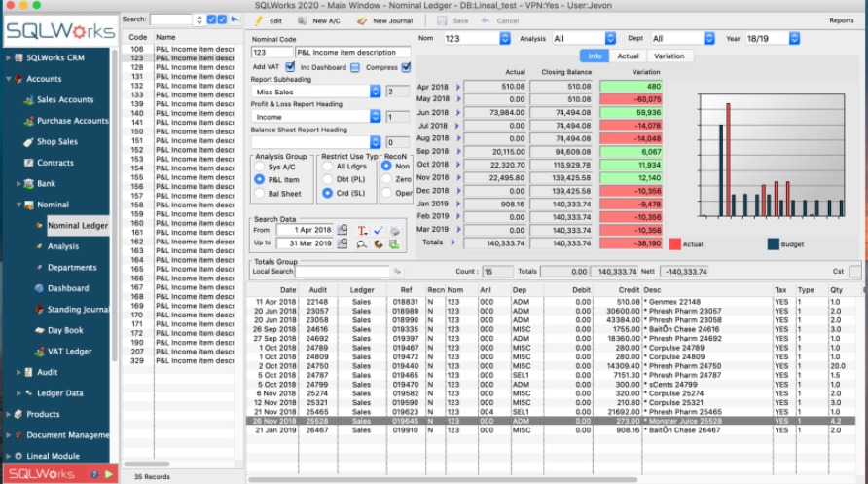This screenshot has height=484, width=868.
Task: Click the Reports button at top right
Action: tap(842, 20)
